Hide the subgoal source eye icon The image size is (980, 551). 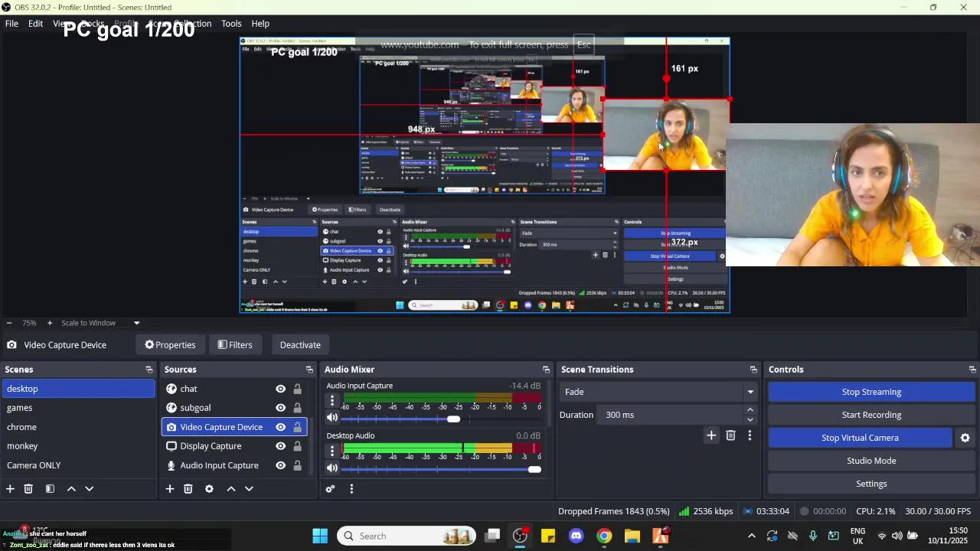point(281,408)
